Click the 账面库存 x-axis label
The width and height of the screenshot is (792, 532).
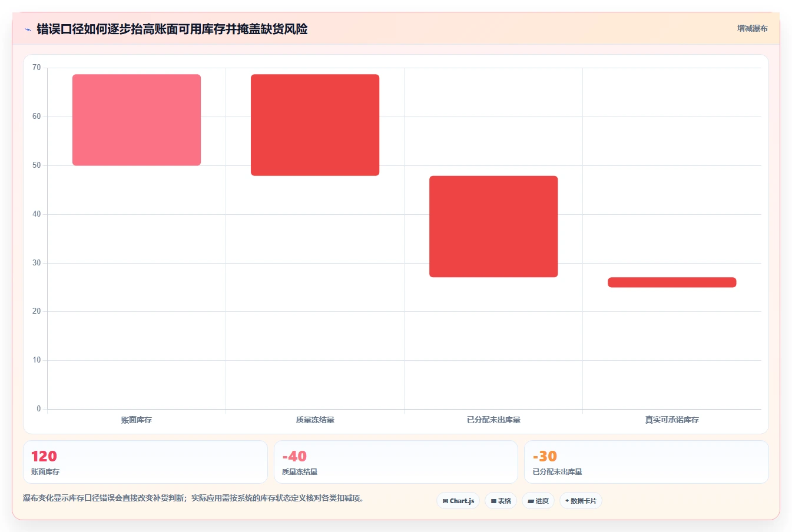(137, 420)
